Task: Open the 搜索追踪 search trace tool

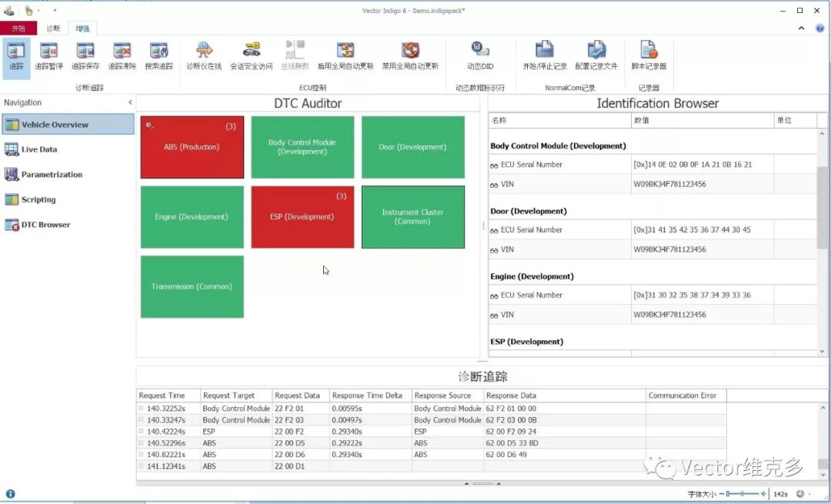Action: (x=159, y=57)
